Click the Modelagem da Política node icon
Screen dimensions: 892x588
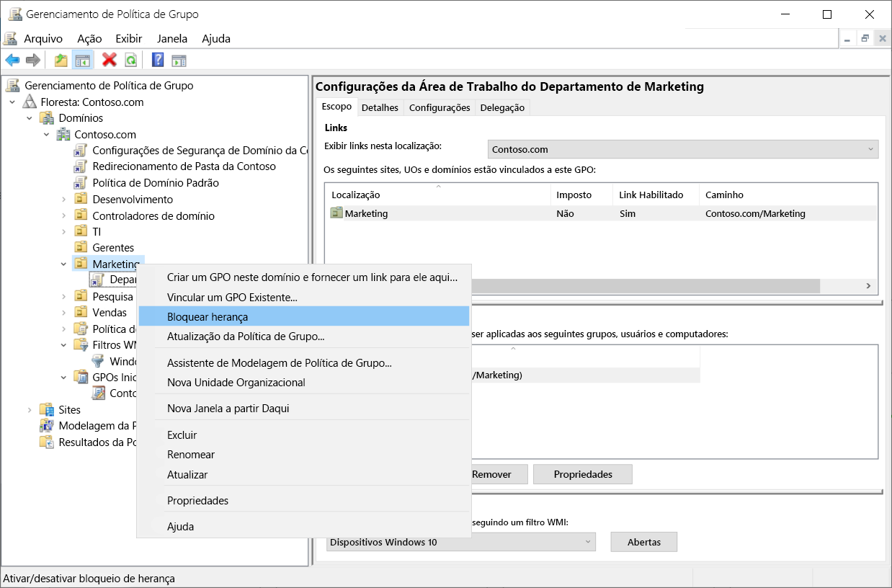[x=47, y=426]
